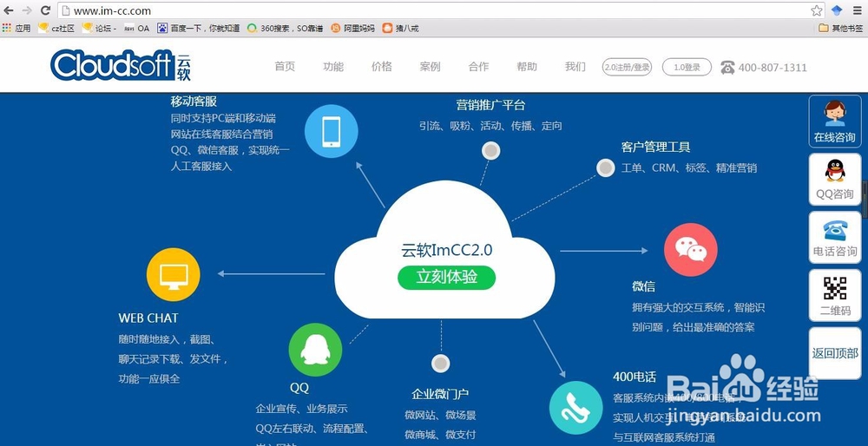The image size is (868, 446).
Task: Click the gray dot above 营销推广平台 line
Action: [490, 150]
